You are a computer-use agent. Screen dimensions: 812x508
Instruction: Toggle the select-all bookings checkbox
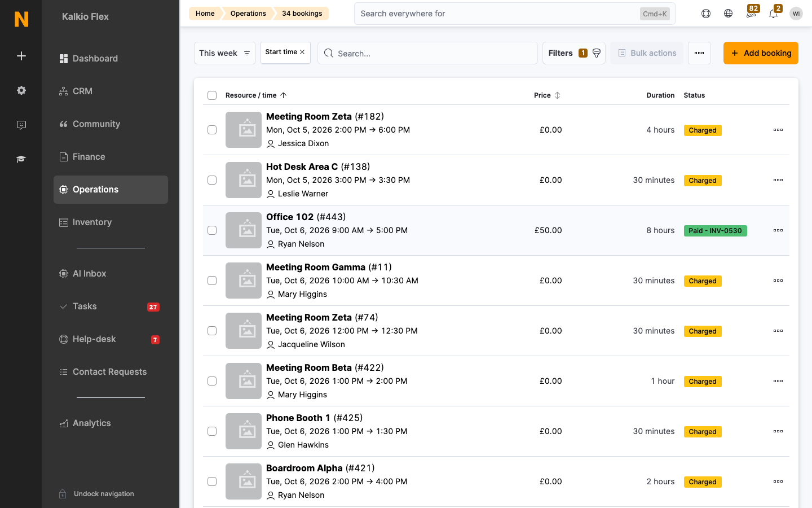point(212,95)
